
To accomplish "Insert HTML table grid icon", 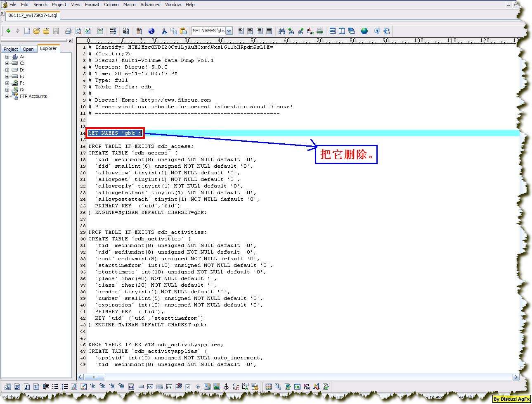I will point(269,387).
